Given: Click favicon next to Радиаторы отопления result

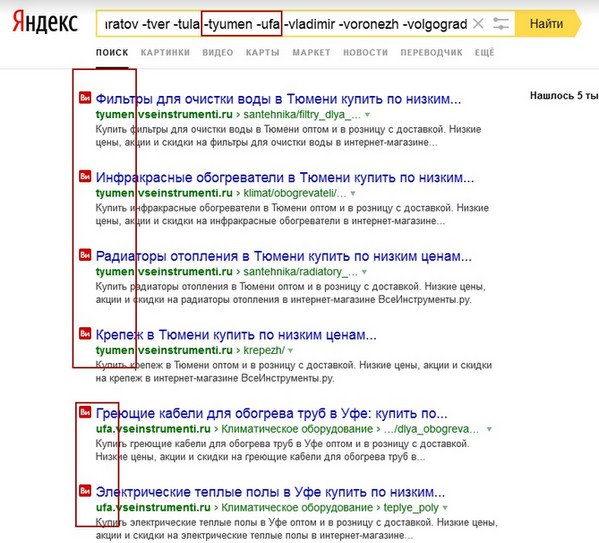Looking at the screenshot, I should pos(85,255).
